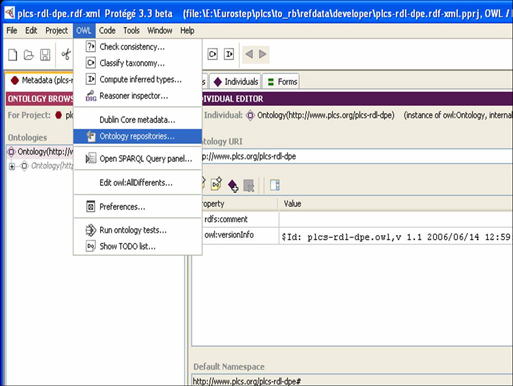Click the Preferences menu icon

pos(90,207)
